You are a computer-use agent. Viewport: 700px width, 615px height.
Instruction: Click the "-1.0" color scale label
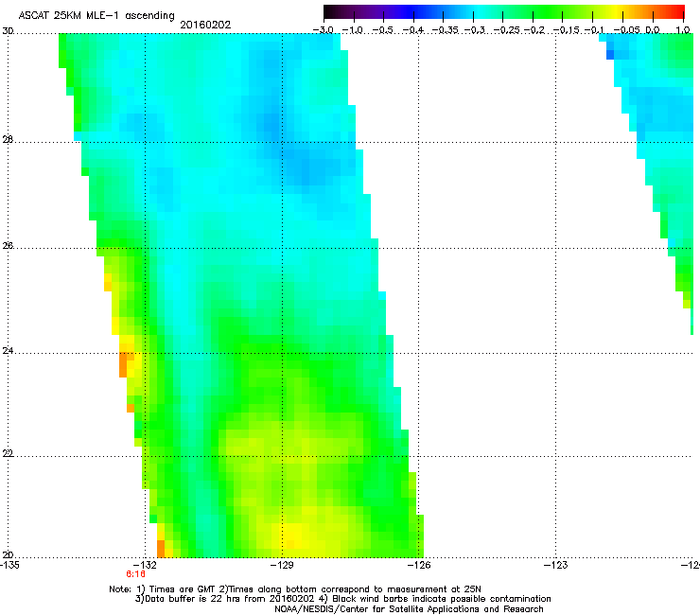tap(353, 30)
